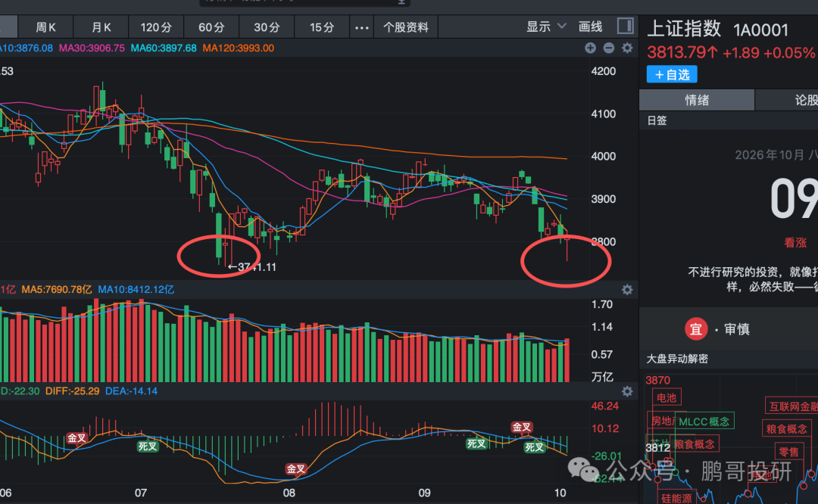Click the last 死叉 marker near October
818x504 pixels.
535,447
